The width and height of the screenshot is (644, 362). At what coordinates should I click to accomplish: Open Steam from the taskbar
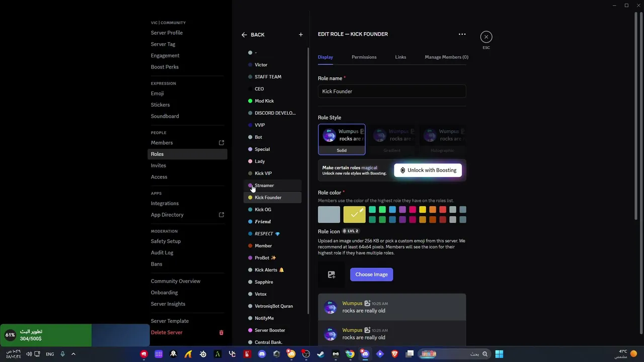320,354
